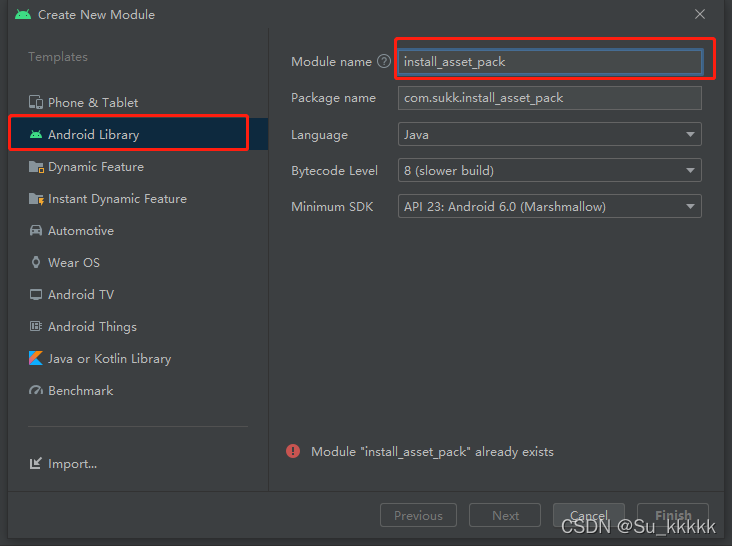Click the Phone & Tablet device icon
The width and height of the screenshot is (732, 546).
[36, 102]
